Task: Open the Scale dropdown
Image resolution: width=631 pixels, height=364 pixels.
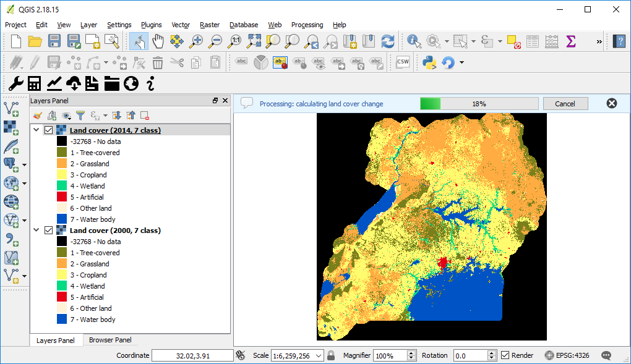Action: coord(319,355)
